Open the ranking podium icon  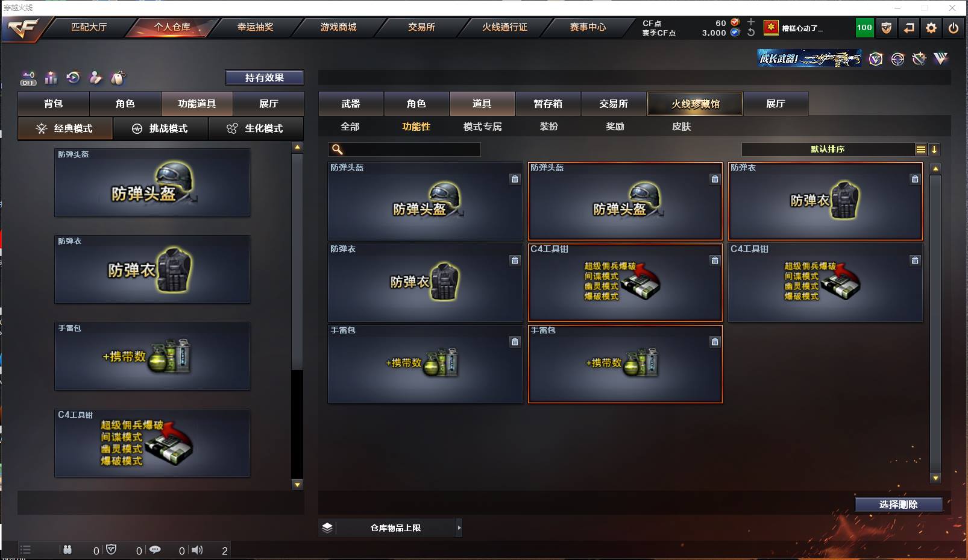51,78
